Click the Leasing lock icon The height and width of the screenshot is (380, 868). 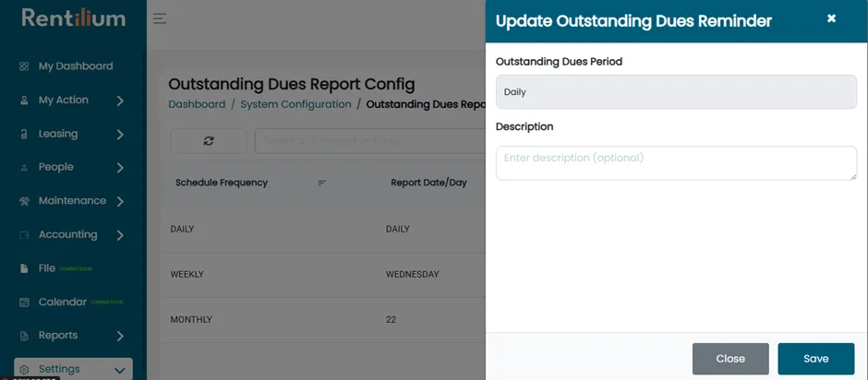[x=24, y=135]
